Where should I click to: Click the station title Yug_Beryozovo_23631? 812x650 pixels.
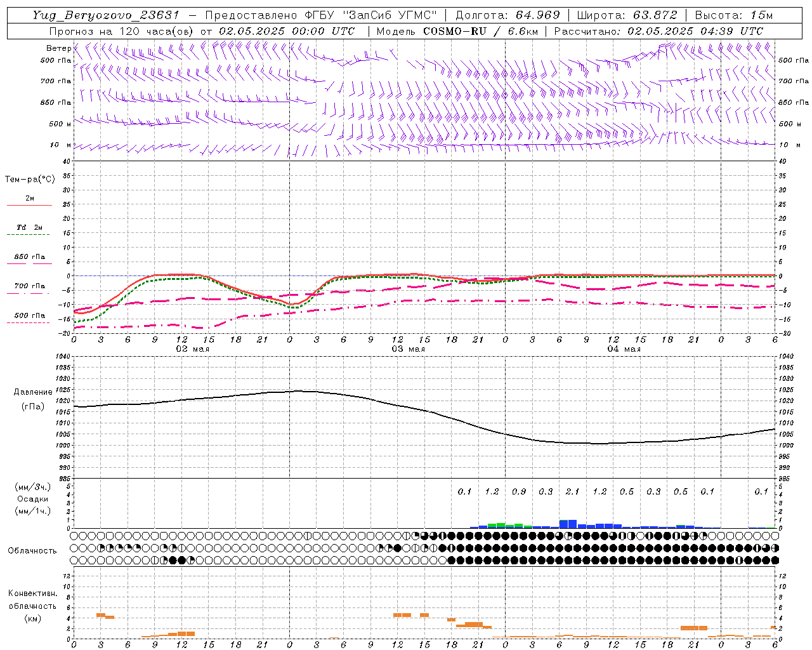(x=107, y=15)
